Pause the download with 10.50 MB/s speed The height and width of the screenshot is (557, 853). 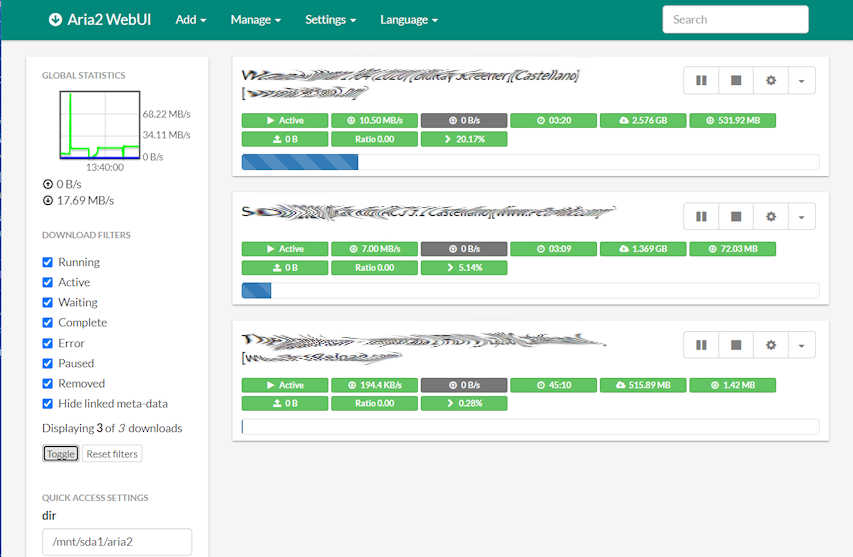(x=701, y=81)
